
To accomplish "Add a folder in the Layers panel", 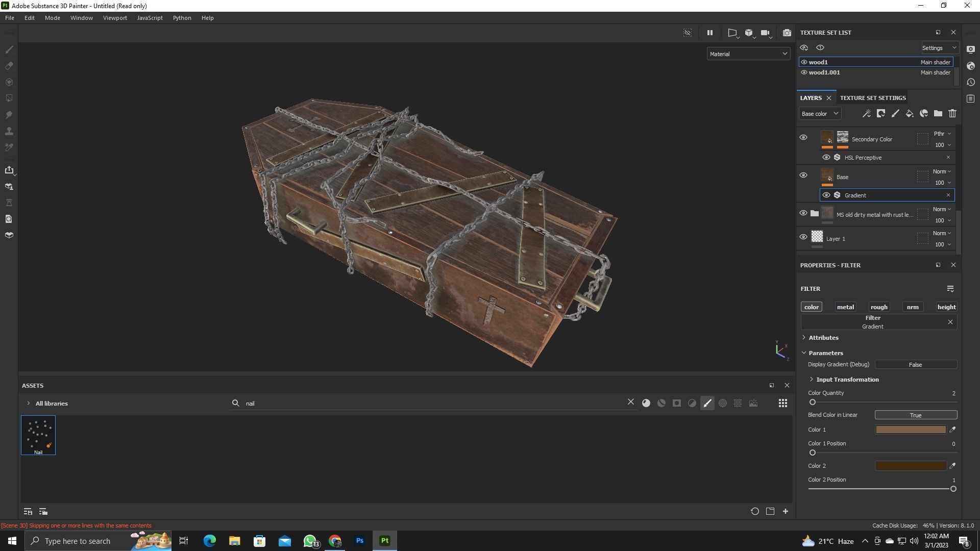I will pyautogui.click(x=938, y=114).
